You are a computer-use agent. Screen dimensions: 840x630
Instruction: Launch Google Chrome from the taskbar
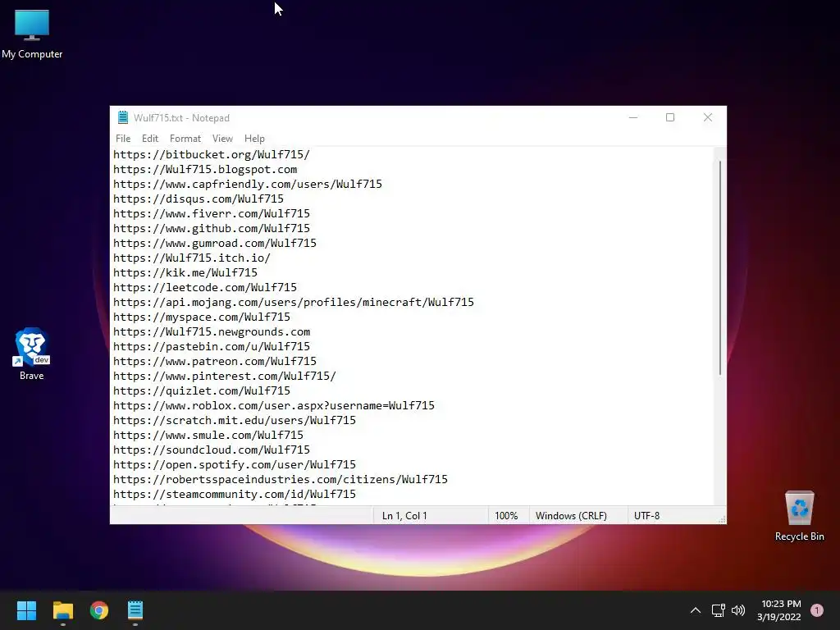point(99,610)
